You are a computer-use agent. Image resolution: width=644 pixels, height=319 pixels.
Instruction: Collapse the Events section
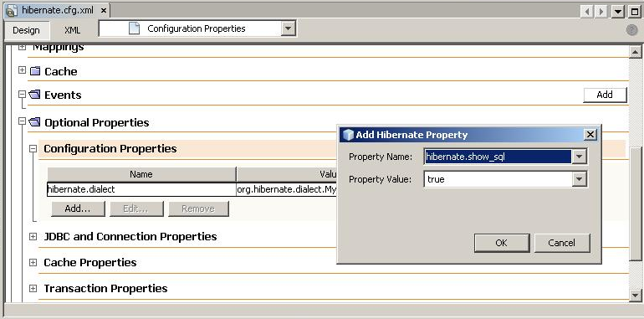22,95
